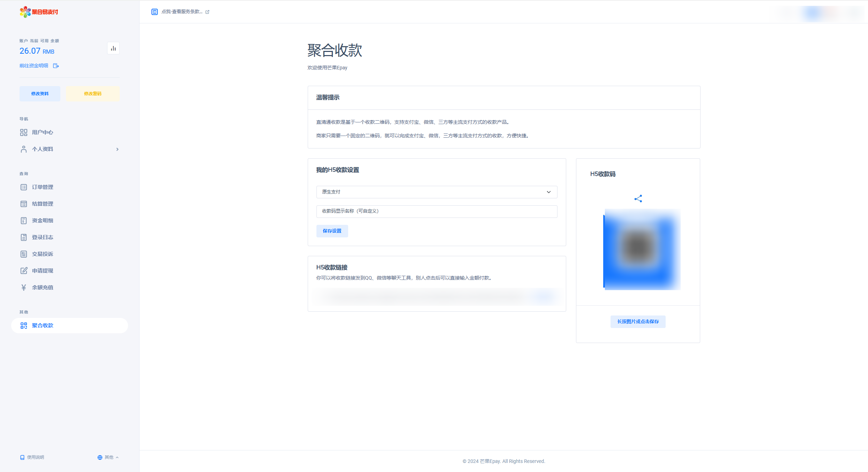Screen dimensions: 868x472
Task: Open the 个人资料 menu item
Action: [x=69, y=149]
